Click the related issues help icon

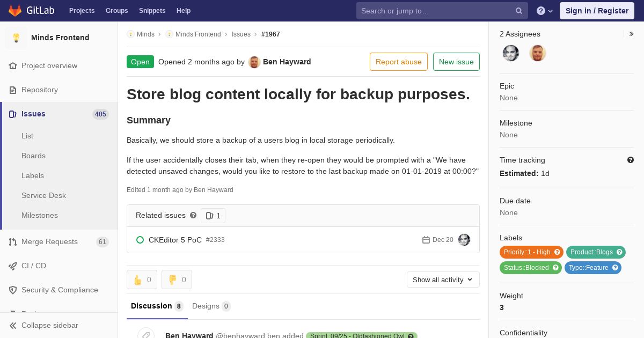click(x=193, y=215)
